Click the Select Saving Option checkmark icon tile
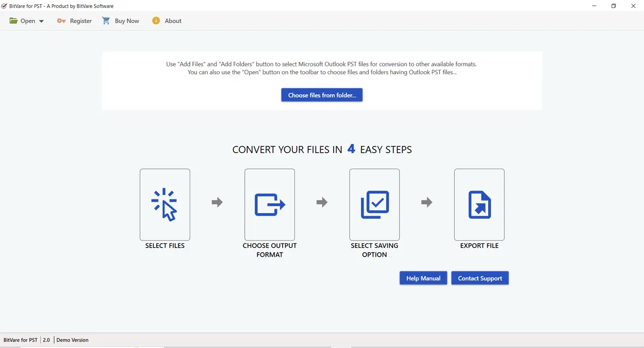644x348 pixels. coord(374,204)
